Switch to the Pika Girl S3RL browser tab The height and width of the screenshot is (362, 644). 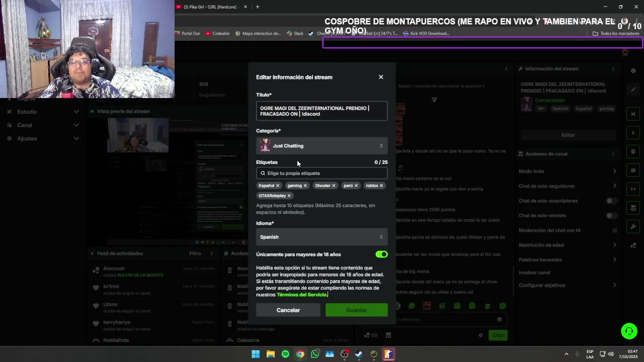(x=211, y=7)
